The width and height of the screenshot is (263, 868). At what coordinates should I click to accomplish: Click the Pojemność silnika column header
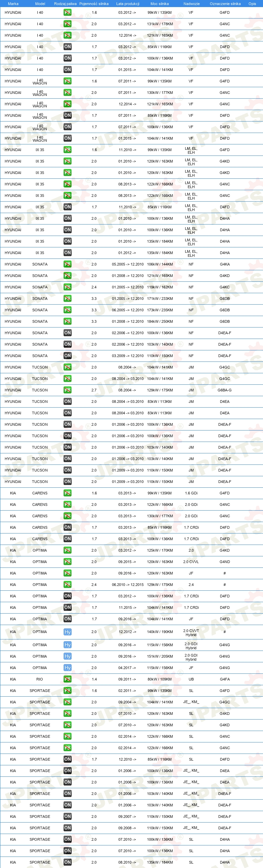(94, 4)
